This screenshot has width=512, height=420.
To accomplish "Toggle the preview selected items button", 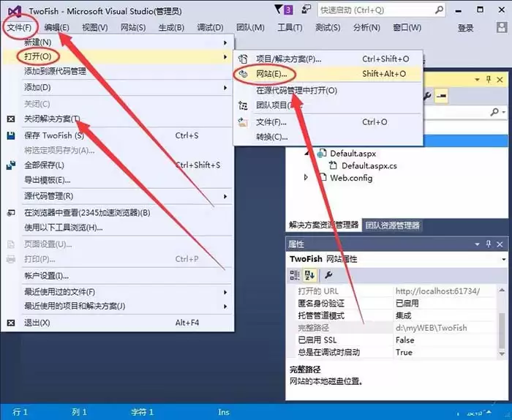I will tap(441, 96).
